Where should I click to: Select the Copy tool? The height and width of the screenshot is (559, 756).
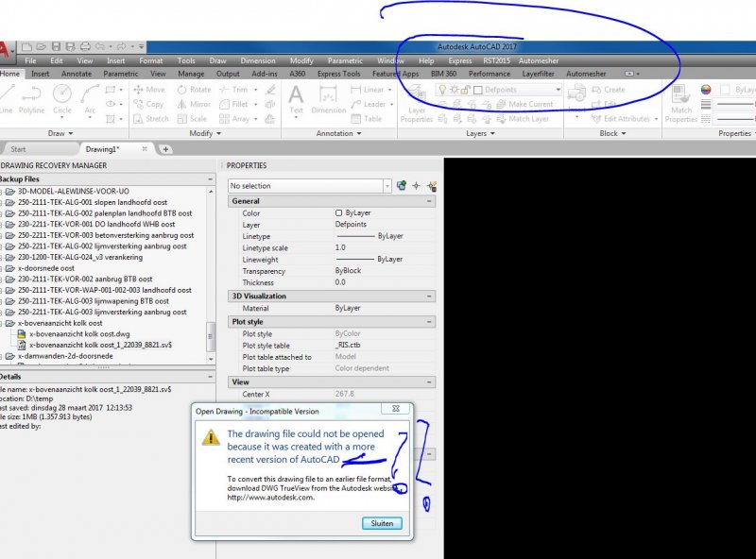149,104
